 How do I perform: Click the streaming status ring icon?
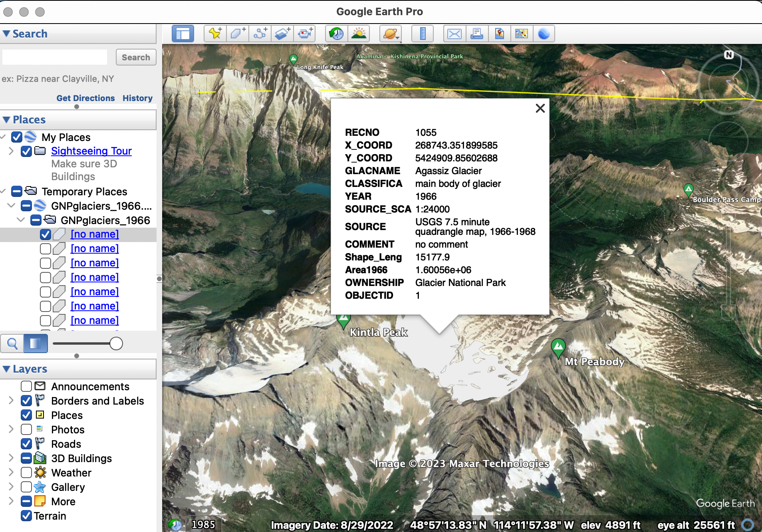click(x=748, y=524)
